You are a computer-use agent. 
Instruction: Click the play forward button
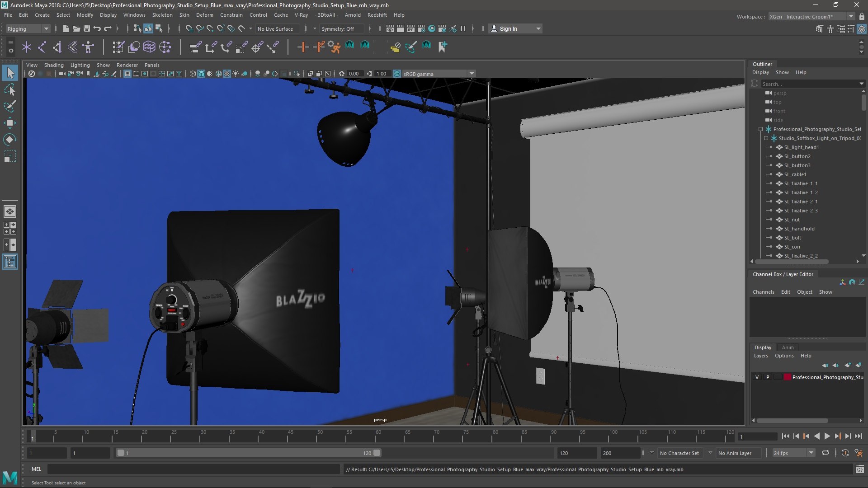click(x=827, y=436)
